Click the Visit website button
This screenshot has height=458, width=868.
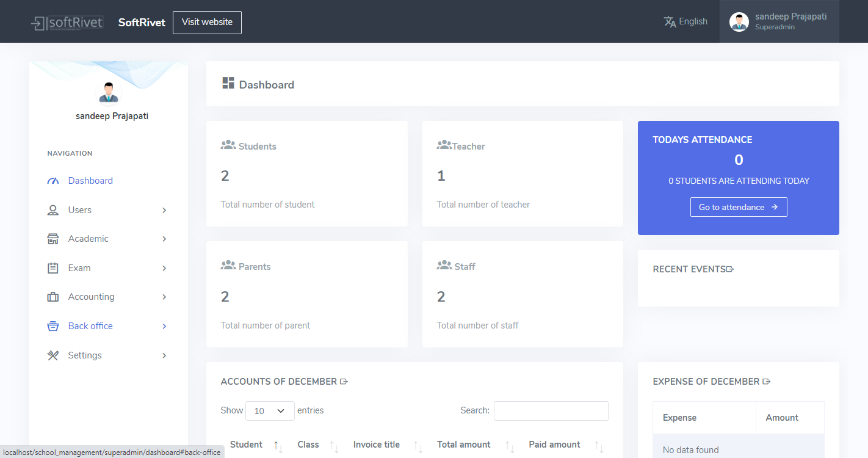207,23
